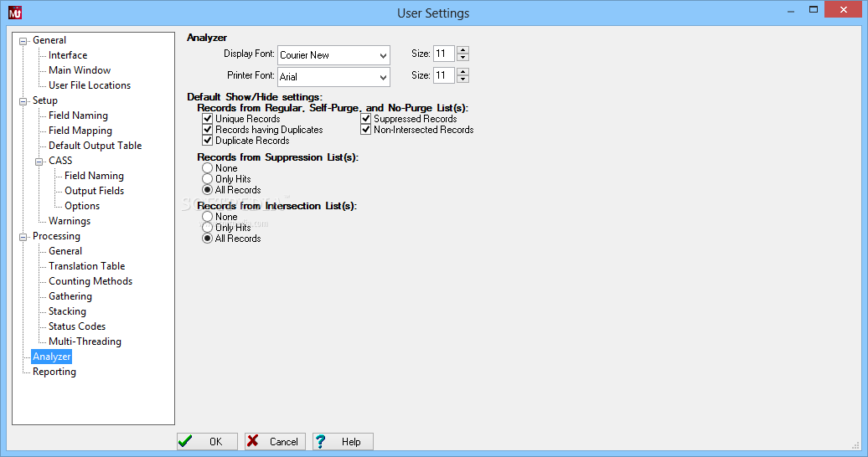This screenshot has height=457, width=868.
Task: Open the Printer Font dropdown
Action: click(383, 78)
